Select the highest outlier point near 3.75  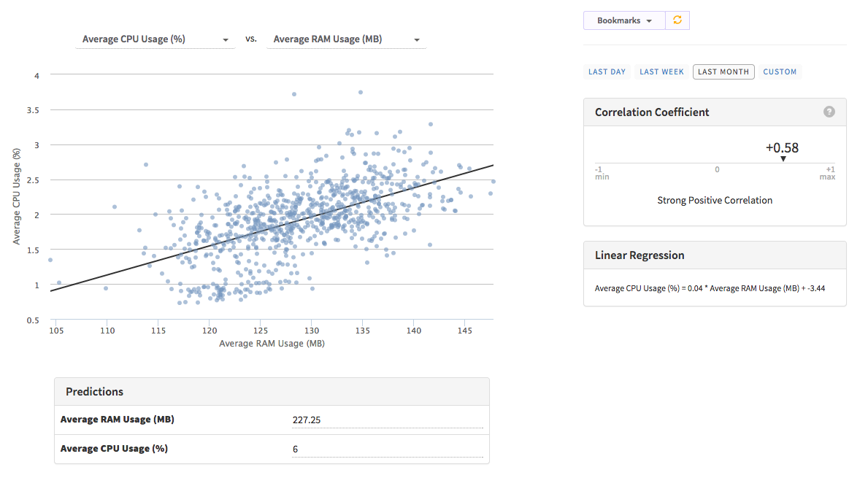click(361, 92)
